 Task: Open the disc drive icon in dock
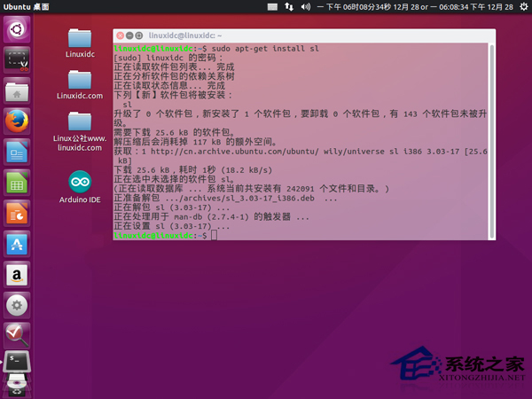17,383
